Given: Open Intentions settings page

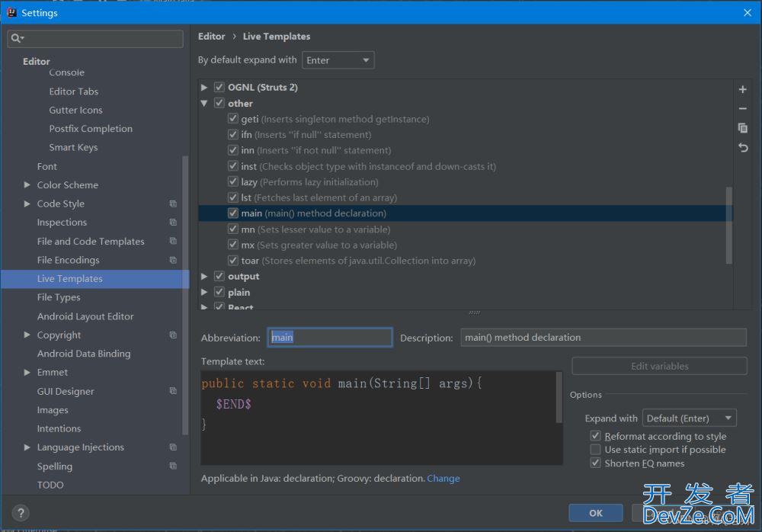Looking at the screenshot, I should click(59, 428).
